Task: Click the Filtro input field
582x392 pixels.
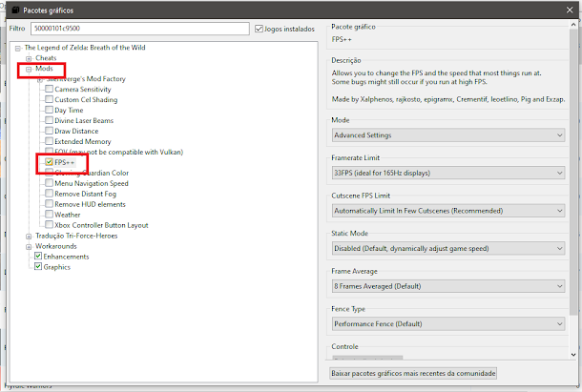Action: [140, 29]
